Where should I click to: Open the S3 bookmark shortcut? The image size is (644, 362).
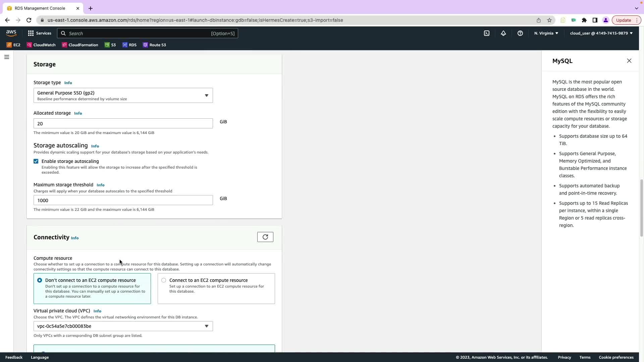pos(110,45)
